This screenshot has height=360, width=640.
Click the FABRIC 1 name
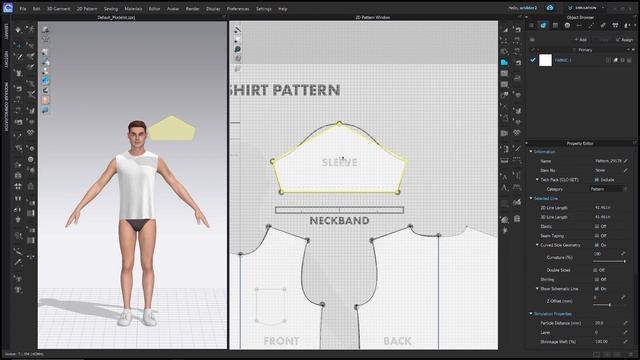(563, 60)
